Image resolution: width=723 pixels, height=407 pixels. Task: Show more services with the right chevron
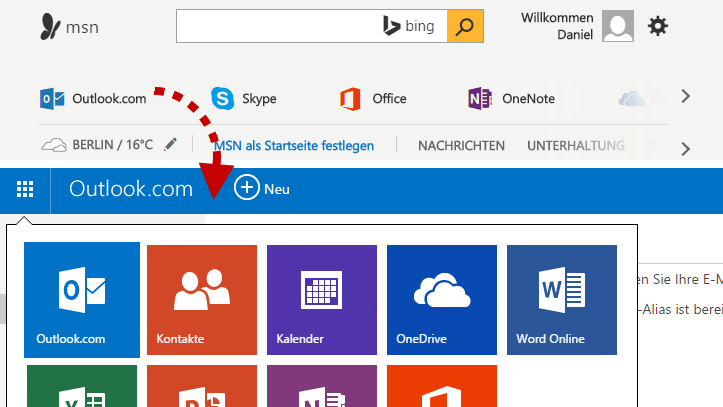[x=686, y=96]
